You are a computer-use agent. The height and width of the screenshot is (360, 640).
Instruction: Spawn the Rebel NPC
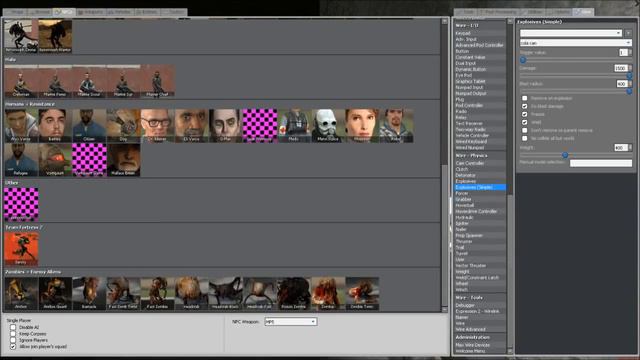[396, 125]
